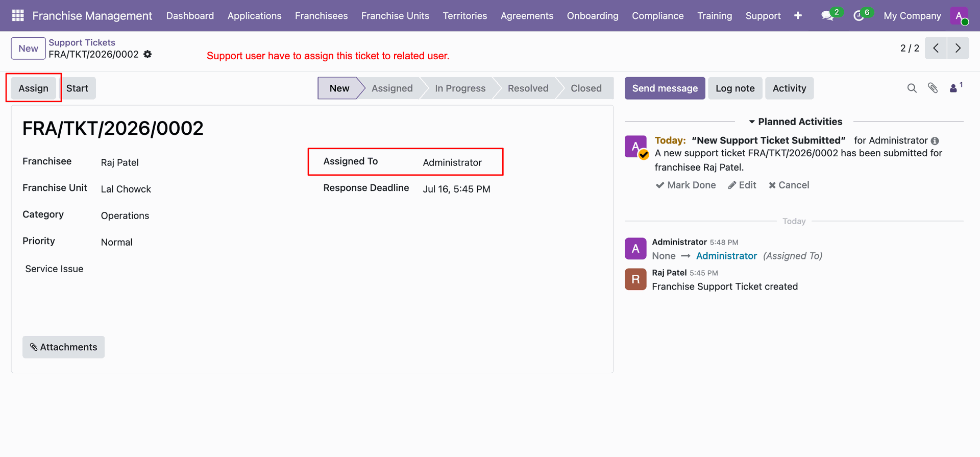Screen dimensions: 980x457
Task: Open Compliance menu
Action: tap(657, 16)
